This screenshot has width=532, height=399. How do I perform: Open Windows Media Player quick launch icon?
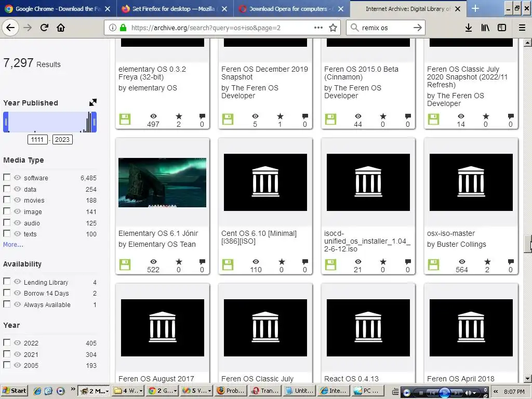click(61, 391)
